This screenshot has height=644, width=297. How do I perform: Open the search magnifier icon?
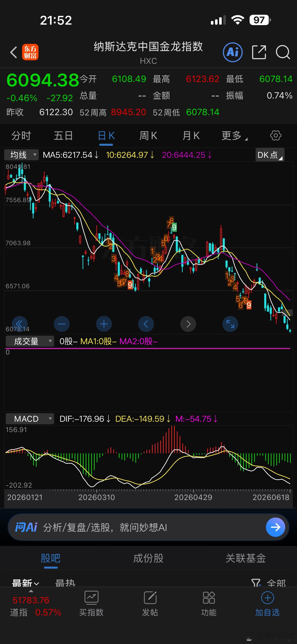tap(283, 52)
